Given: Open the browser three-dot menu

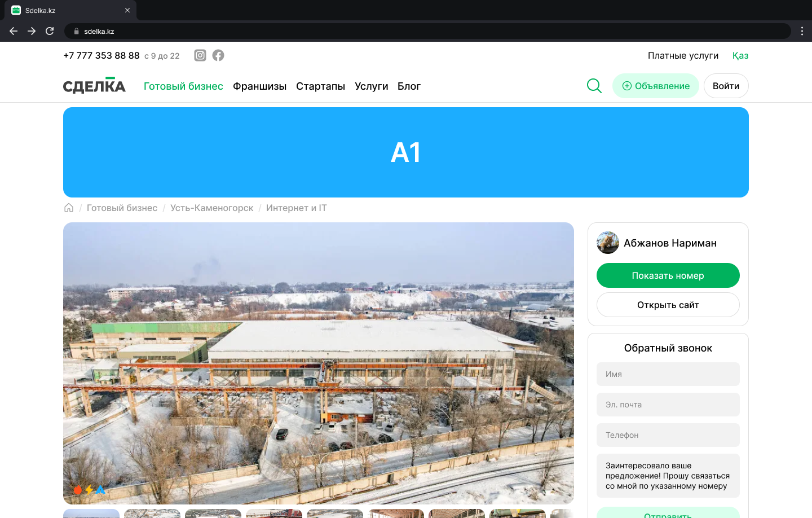Looking at the screenshot, I should pos(802,31).
